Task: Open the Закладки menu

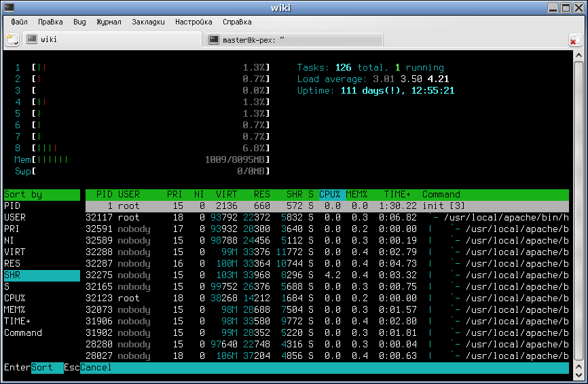Action: click(x=148, y=22)
